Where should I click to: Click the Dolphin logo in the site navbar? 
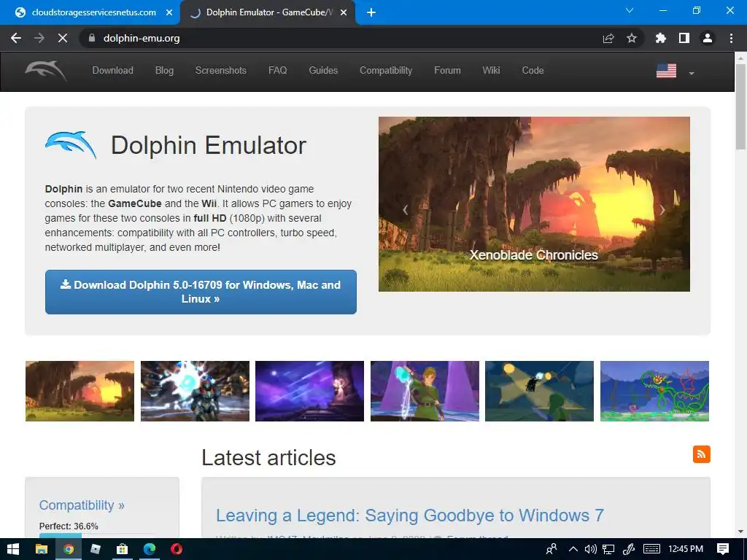click(x=46, y=71)
